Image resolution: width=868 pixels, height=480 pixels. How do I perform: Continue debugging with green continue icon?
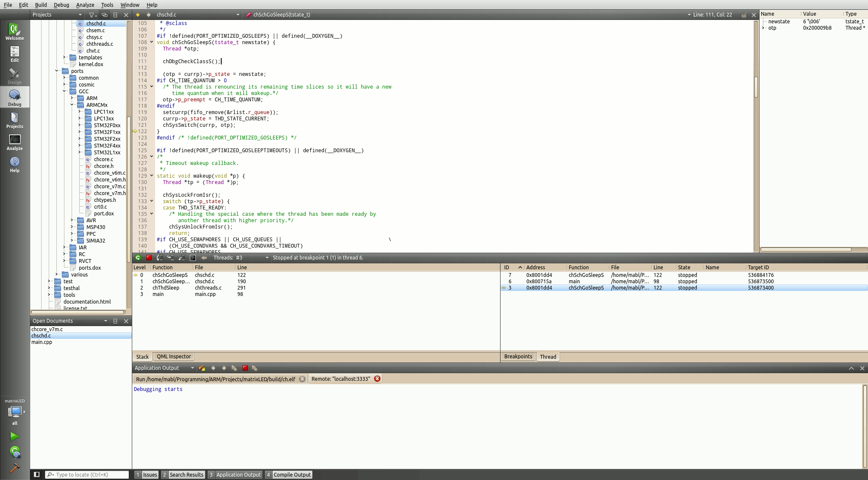(x=138, y=257)
